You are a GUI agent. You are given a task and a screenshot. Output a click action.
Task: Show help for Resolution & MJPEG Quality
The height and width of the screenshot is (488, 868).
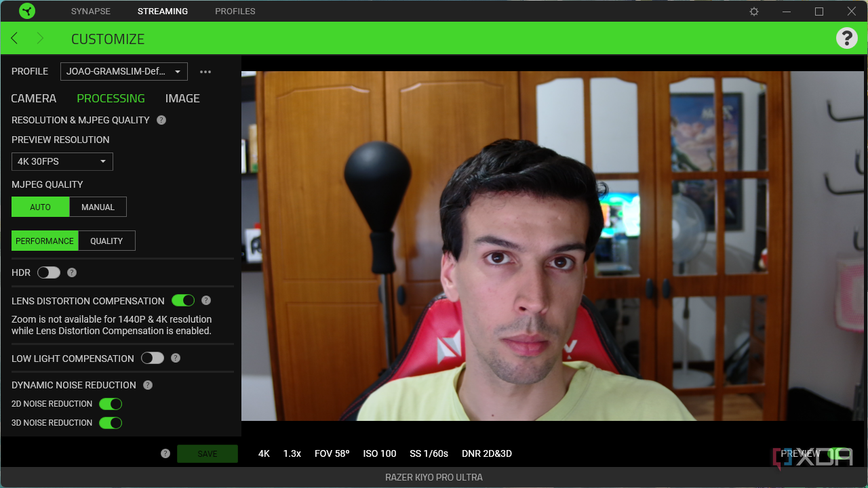pyautogui.click(x=161, y=120)
